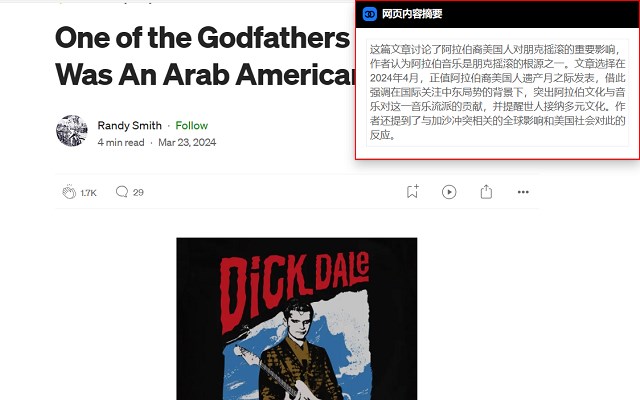Click the guitarist figure in the poster
This screenshot has width=640, height=400.
pos(300,351)
